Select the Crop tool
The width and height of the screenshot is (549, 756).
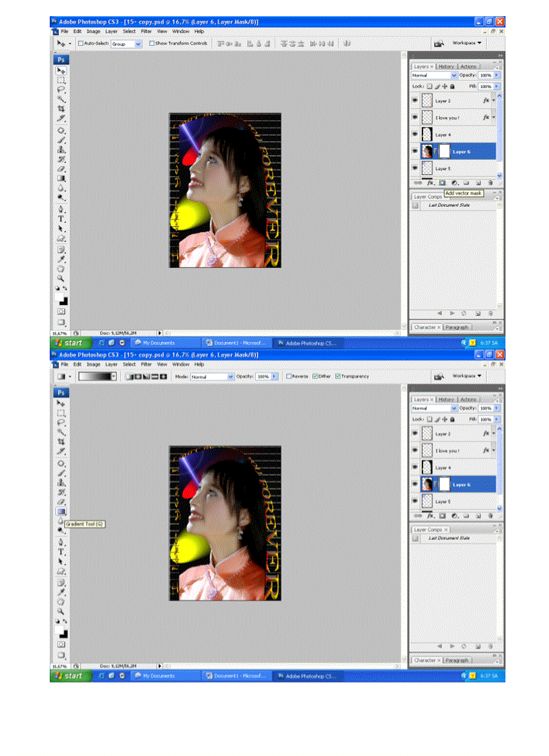[61, 442]
